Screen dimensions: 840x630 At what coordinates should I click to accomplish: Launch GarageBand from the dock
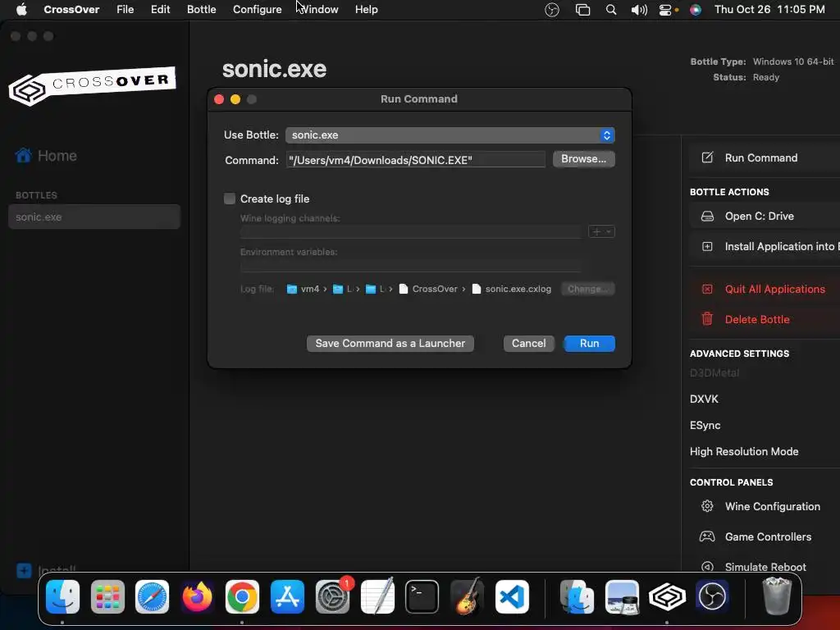click(467, 596)
